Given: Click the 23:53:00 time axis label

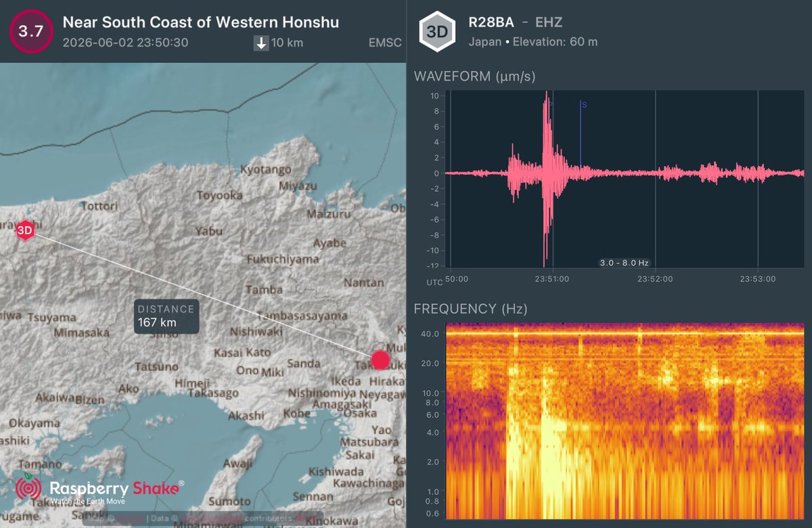Looking at the screenshot, I should (x=758, y=278).
